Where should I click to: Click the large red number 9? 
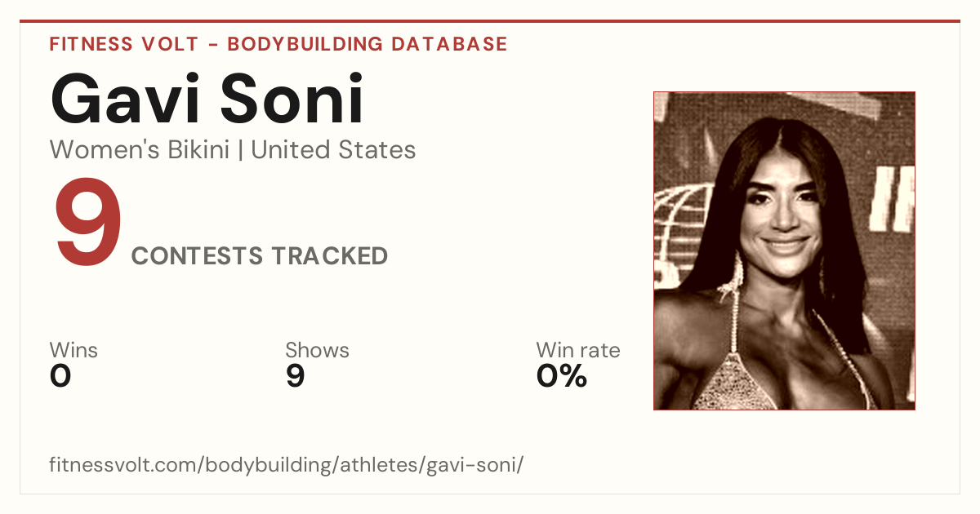88,226
